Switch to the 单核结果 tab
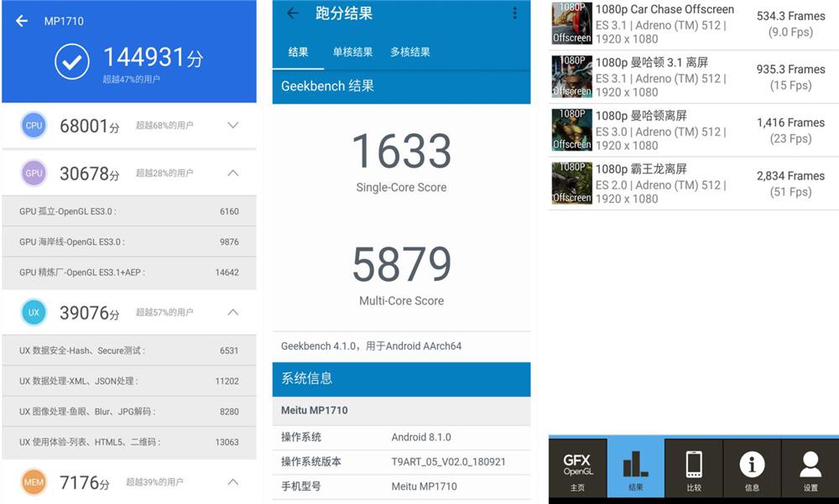This screenshot has height=504, width=839. pyautogui.click(x=352, y=52)
